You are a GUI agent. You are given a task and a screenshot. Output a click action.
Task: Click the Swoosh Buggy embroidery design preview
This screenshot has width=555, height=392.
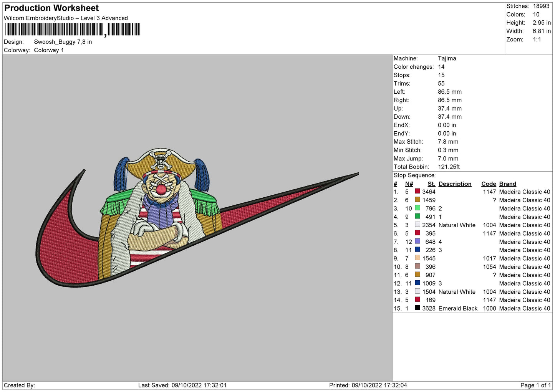pyautogui.click(x=197, y=217)
